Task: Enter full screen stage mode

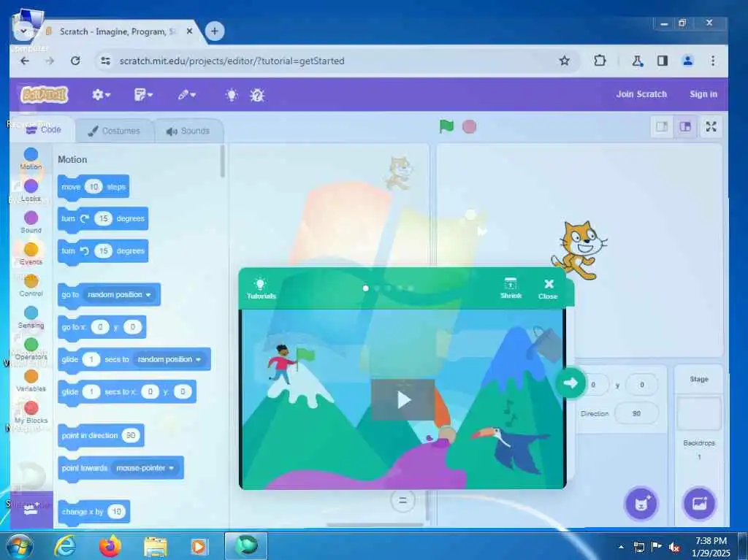Action: (711, 127)
